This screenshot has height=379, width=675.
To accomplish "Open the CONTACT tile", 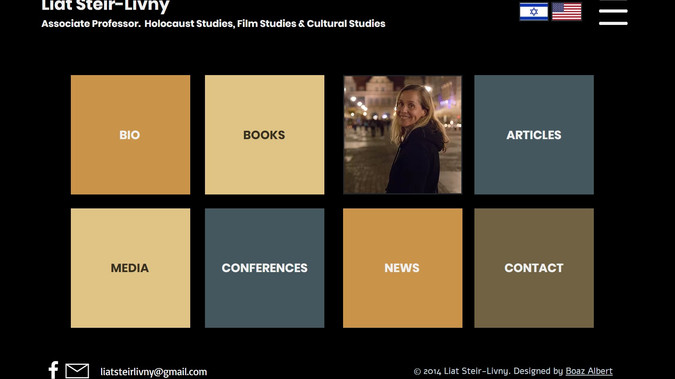I will (x=534, y=268).
